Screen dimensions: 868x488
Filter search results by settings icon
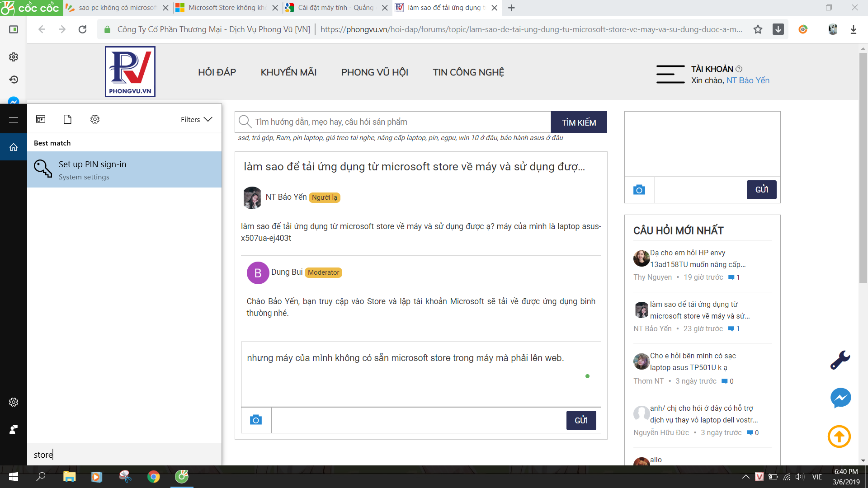[x=94, y=119]
